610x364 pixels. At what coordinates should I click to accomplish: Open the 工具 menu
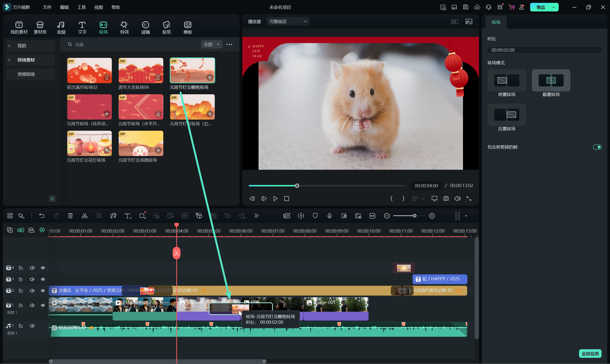click(x=81, y=7)
